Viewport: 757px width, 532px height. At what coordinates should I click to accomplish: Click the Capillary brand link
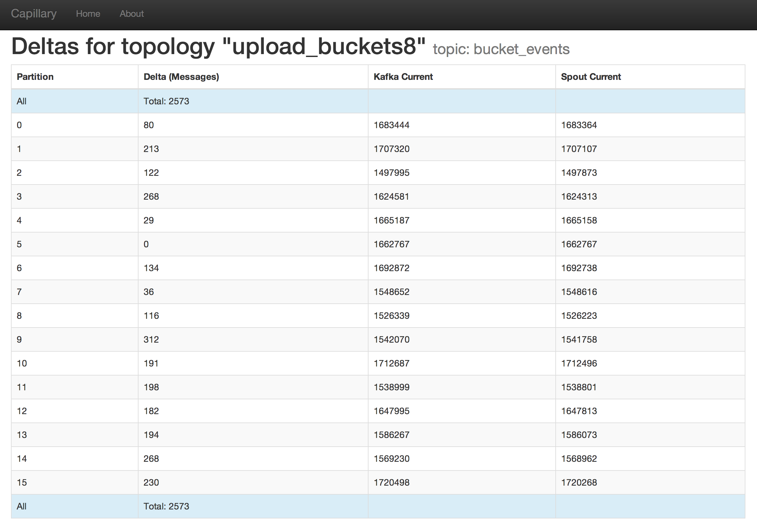click(34, 14)
